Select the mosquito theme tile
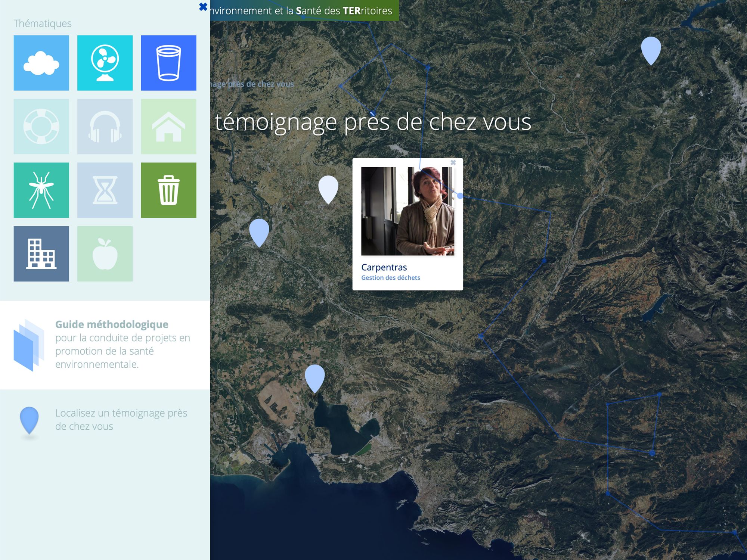Screen dimensions: 747x560 tap(41, 190)
